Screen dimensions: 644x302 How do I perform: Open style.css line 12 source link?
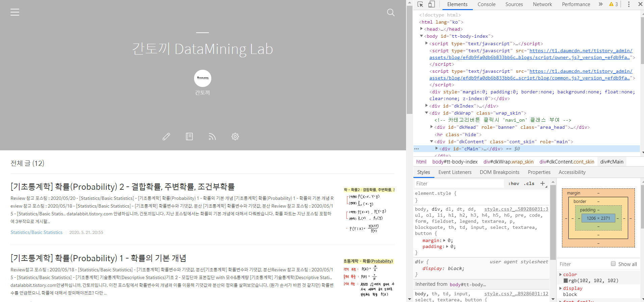[x=516, y=294]
